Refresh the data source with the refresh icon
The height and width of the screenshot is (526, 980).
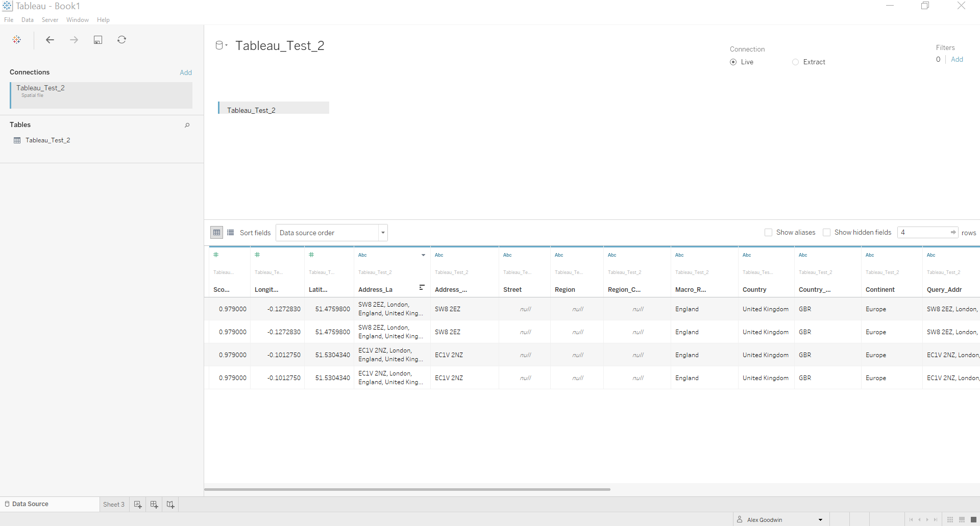(x=121, y=40)
